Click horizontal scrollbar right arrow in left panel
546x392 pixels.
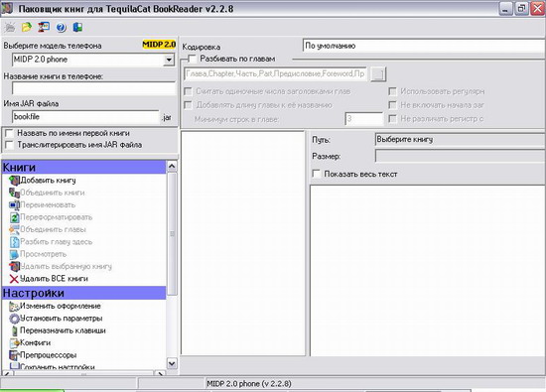tap(160, 374)
